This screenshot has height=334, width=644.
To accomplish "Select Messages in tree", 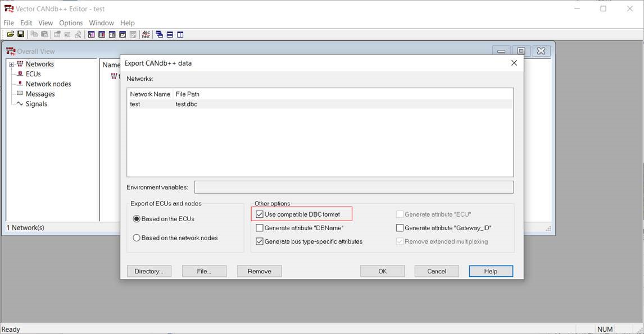I will click(x=40, y=94).
